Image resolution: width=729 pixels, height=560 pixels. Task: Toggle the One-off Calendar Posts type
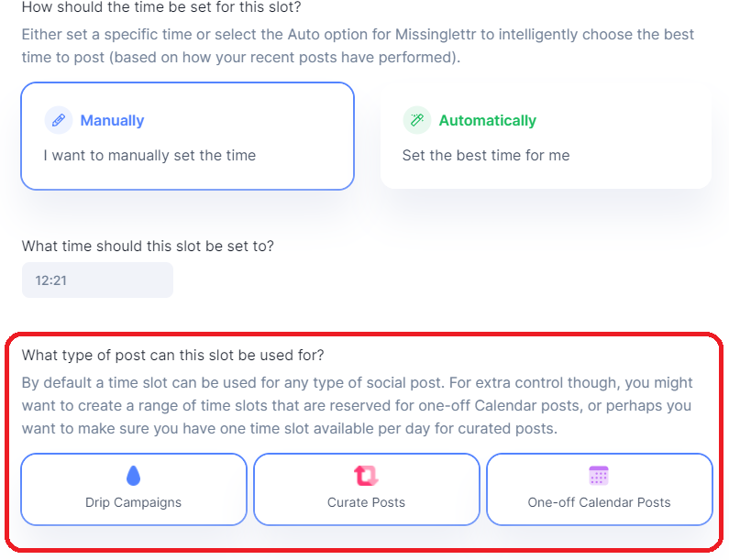[x=600, y=489]
